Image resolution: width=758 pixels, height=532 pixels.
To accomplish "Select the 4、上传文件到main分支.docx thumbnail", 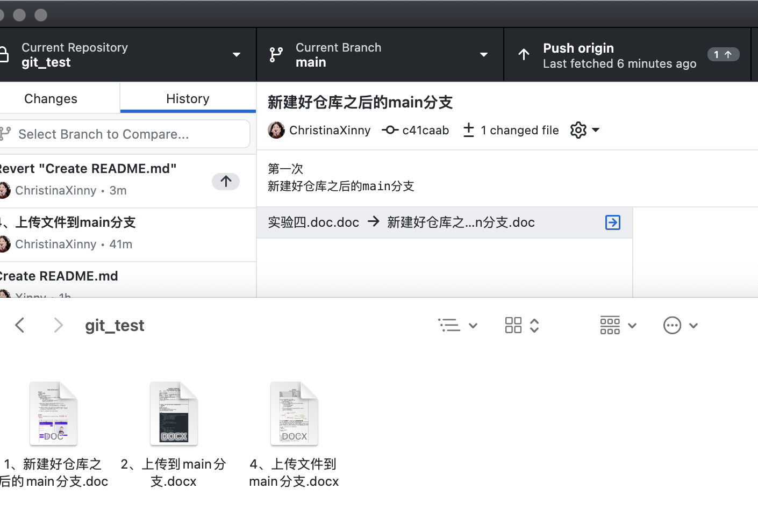I will (x=294, y=413).
